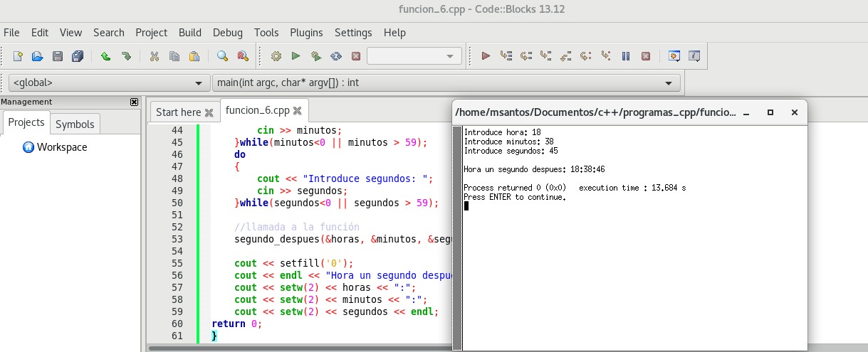Close the Management panel

point(134,102)
